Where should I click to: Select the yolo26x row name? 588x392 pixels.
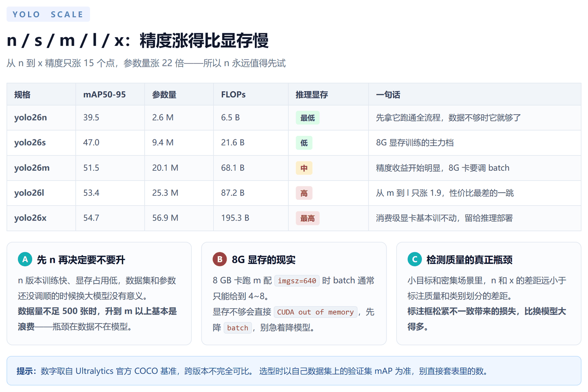[30, 218]
